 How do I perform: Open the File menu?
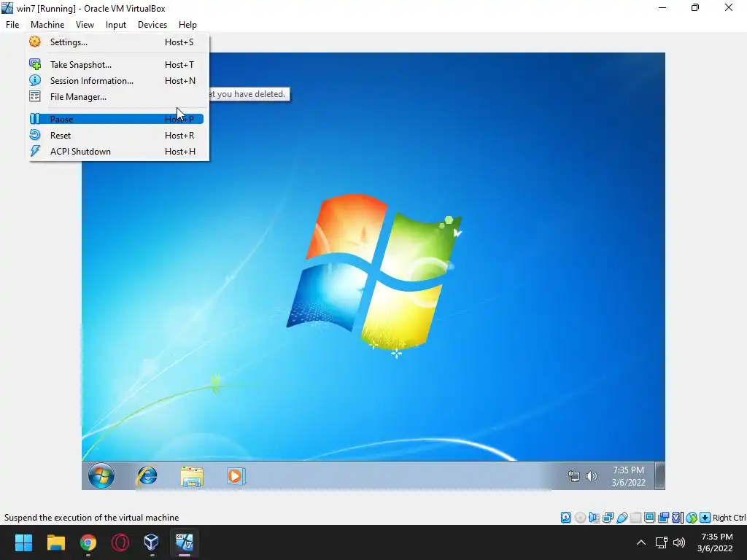[x=12, y=25]
